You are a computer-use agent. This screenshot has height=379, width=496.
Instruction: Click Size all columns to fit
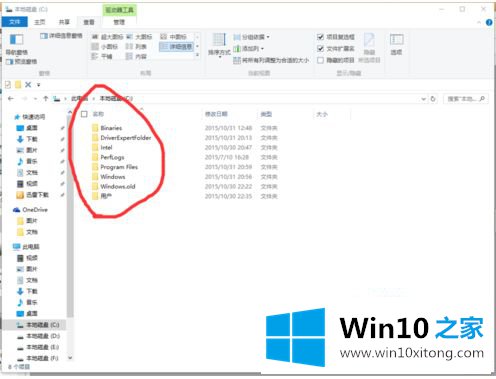point(271,60)
